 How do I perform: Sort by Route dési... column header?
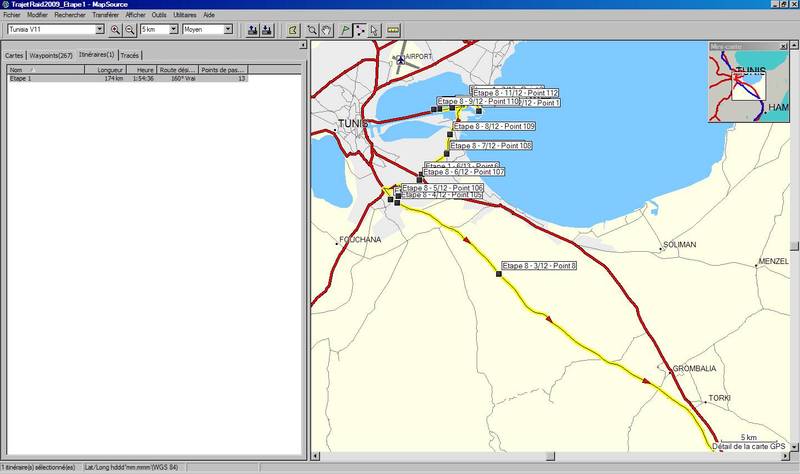point(177,70)
